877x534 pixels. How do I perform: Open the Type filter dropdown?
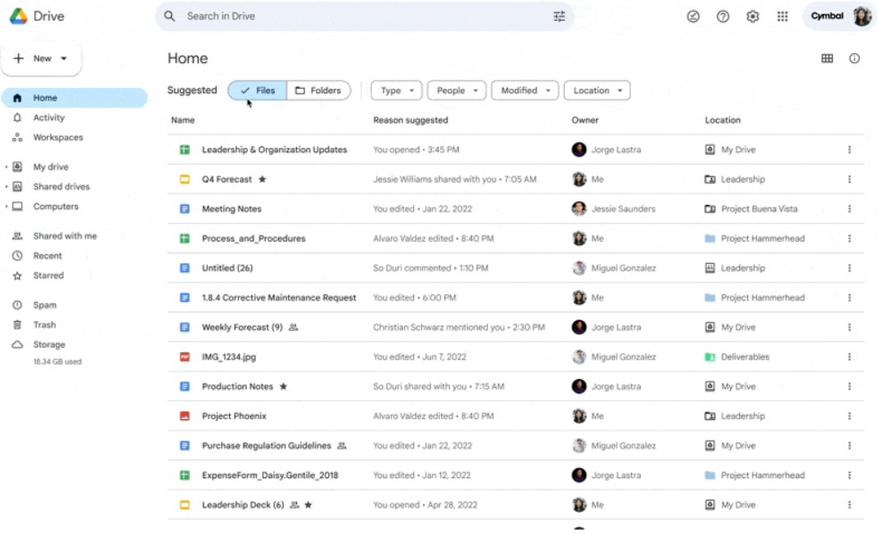396,91
